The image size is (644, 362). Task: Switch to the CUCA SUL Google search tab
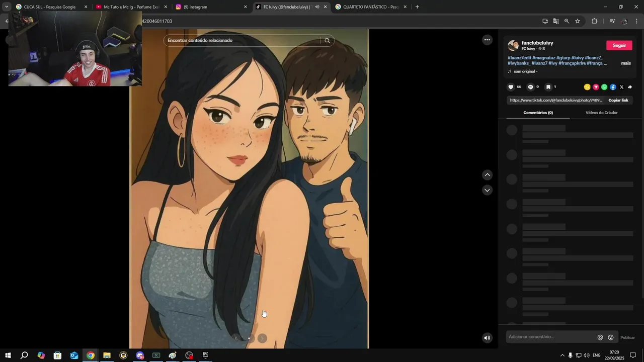coord(49,7)
